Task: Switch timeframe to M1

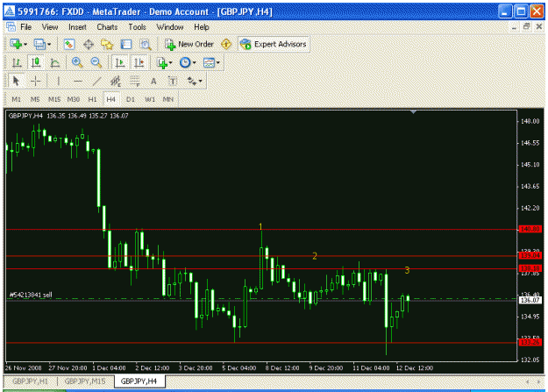Action: (16, 99)
